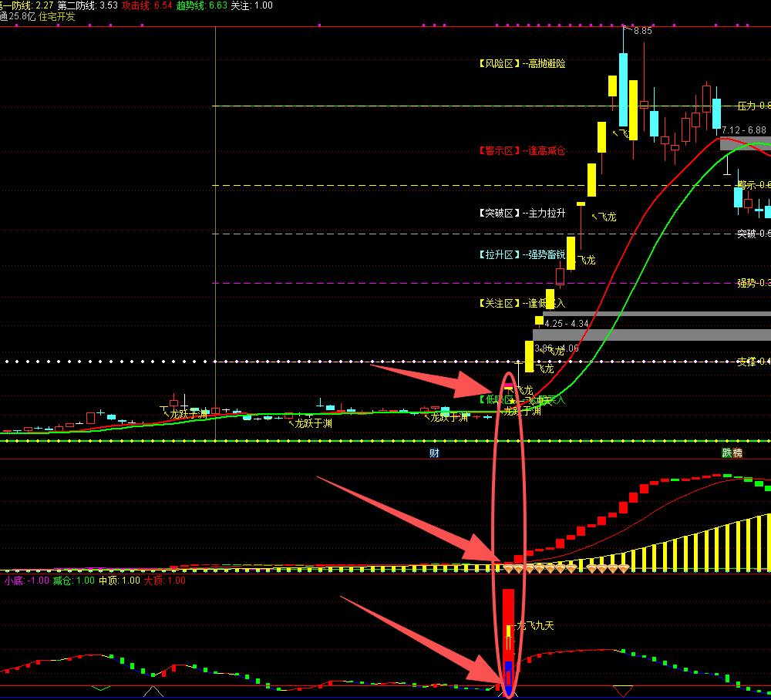Image resolution: width=771 pixels, height=700 pixels.
Task: Click the 趋势线 6.63 indicator label
Action: pos(201,5)
